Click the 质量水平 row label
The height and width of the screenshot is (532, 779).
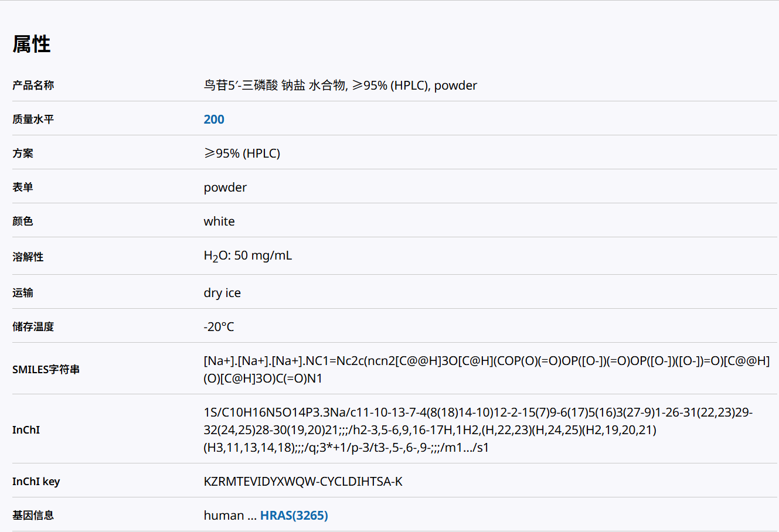(33, 120)
